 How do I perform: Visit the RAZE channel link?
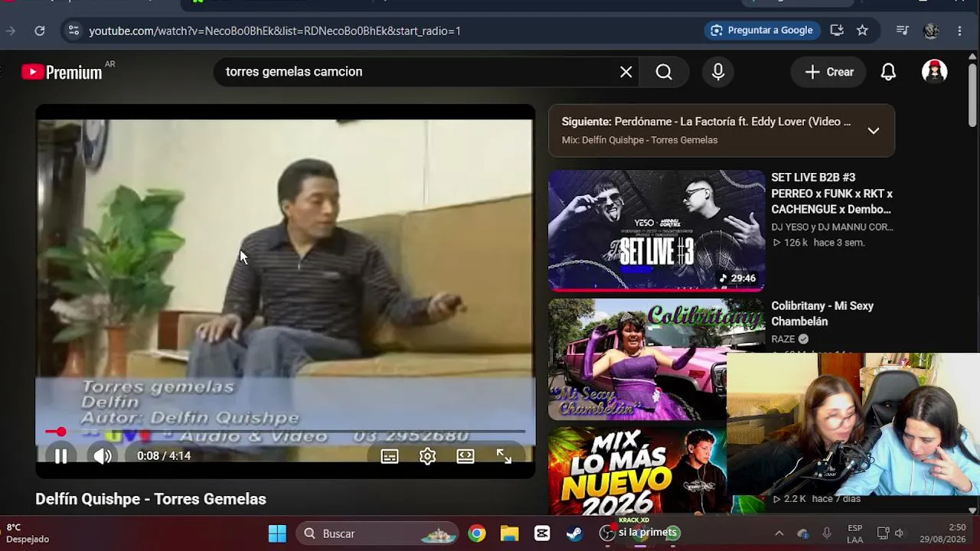[783, 339]
